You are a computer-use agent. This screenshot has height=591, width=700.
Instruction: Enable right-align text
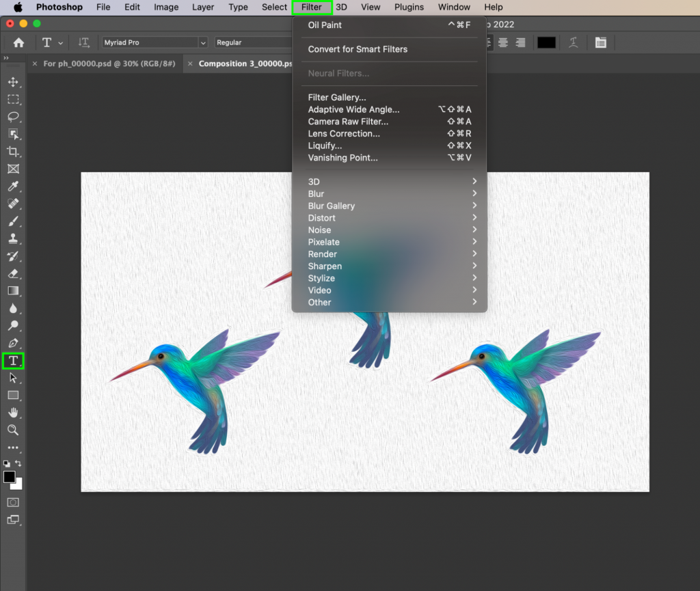pos(520,42)
